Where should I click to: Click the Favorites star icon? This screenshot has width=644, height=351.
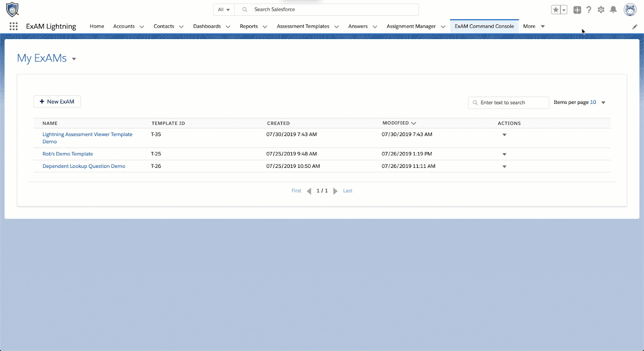click(x=555, y=10)
